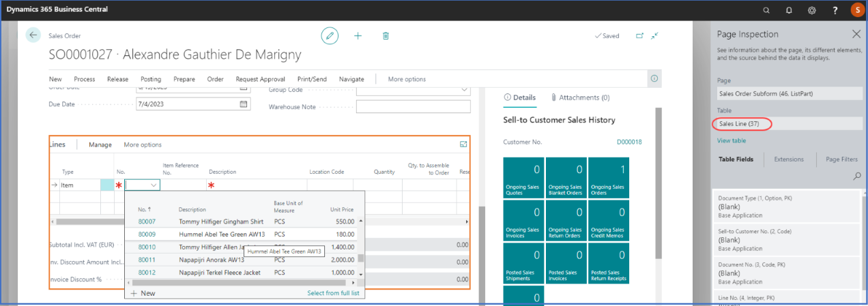The height and width of the screenshot is (306, 868).
Task: Open Posted Sales Return Receipts tile
Action: pos(608,262)
